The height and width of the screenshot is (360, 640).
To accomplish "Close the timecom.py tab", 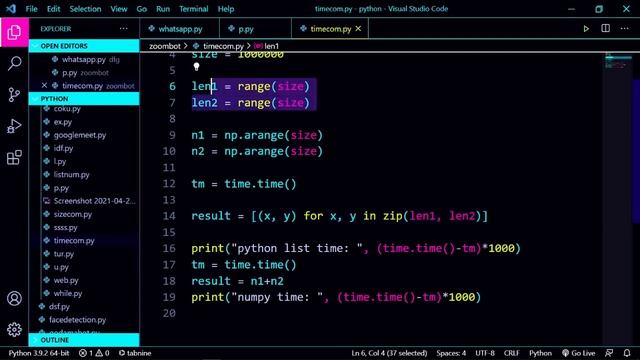I will click(358, 29).
